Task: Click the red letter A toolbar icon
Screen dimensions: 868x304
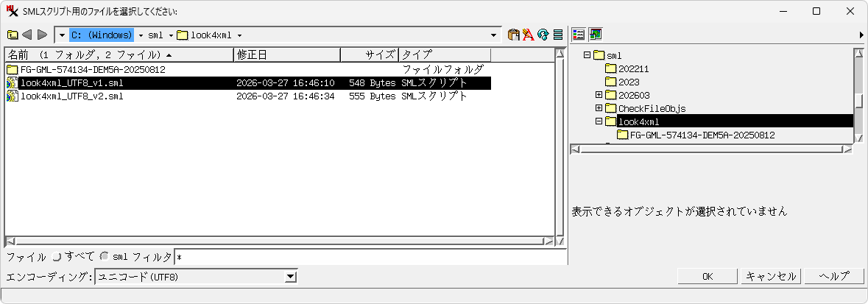Action: pyautogui.click(x=528, y=35)
